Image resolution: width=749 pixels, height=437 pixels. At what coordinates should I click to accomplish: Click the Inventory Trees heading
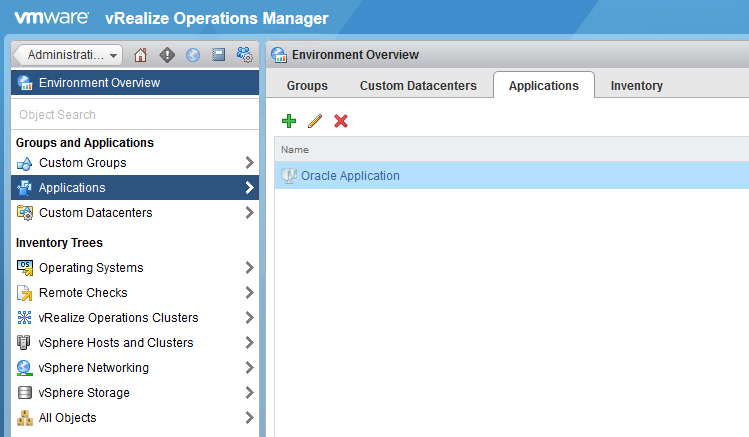(x=59, y=243)
